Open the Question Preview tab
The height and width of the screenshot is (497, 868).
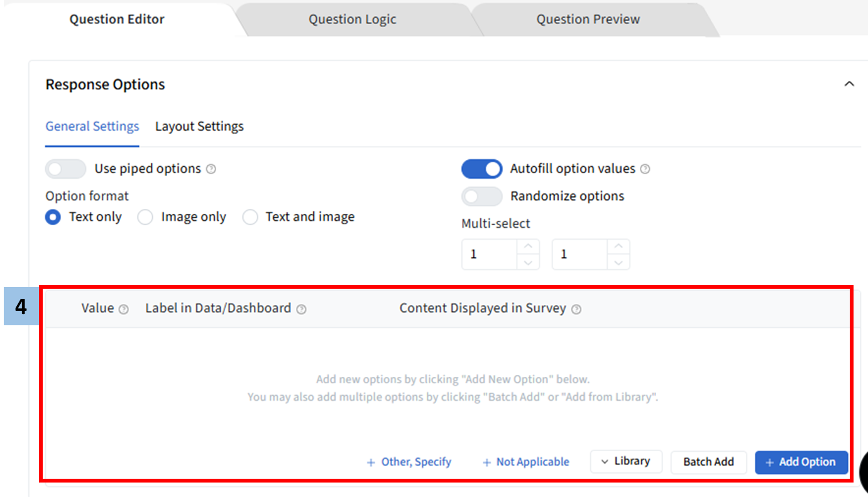point(588,20)
